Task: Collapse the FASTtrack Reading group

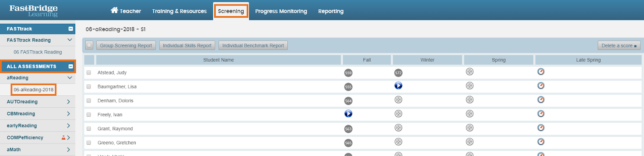Action: (x=70, y=40)
